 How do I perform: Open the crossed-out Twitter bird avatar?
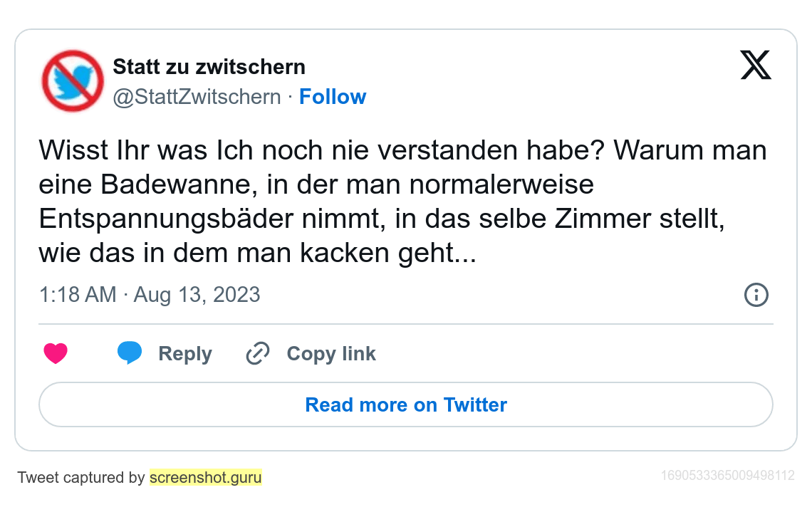(x=73, y=80)
